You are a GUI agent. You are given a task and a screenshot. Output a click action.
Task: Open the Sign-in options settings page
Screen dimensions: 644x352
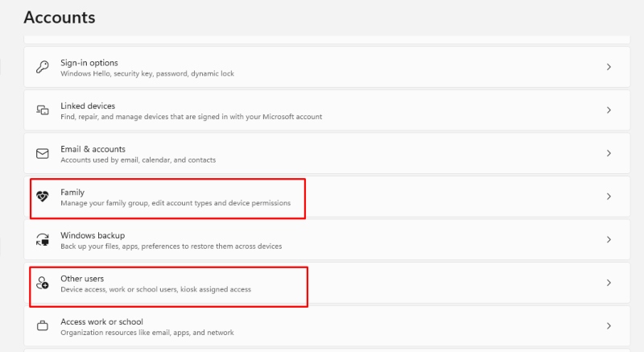327,67
